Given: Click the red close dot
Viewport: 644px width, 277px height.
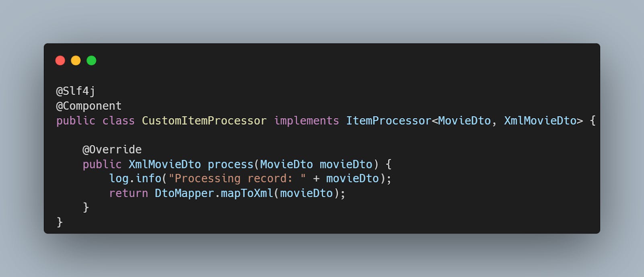Looking at the screenshot, I should 60,60.
